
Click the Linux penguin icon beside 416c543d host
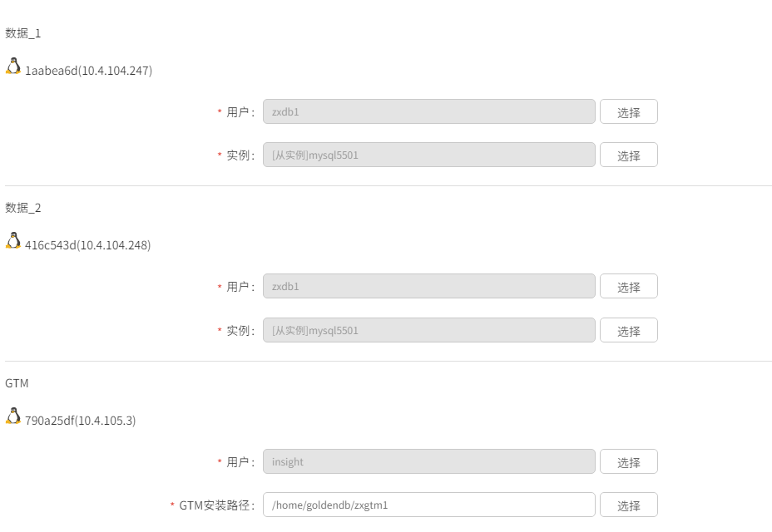(x=13, y=241)
